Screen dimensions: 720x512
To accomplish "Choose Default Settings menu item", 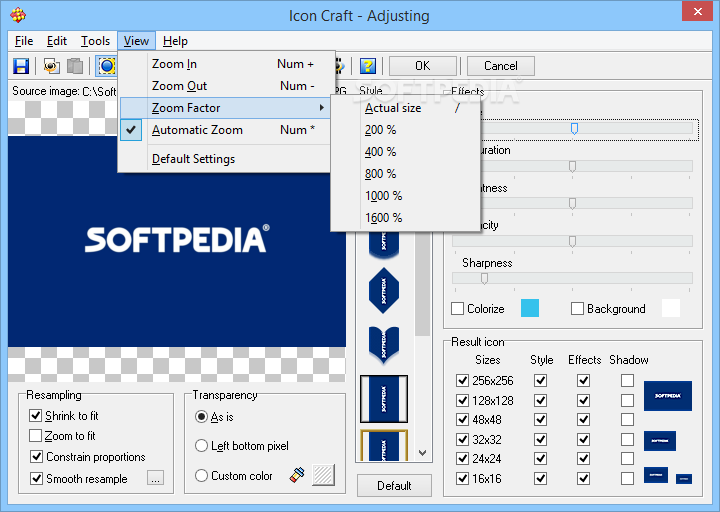I will [x=225, y=159].
